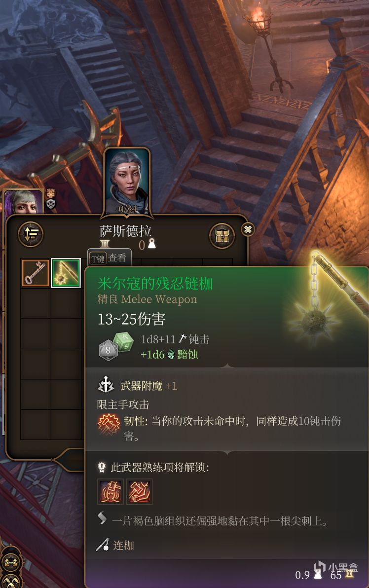Screen dimensions: 369x588
Task: Click the second weapon skill icon
Action: click(x=139, y=492)
